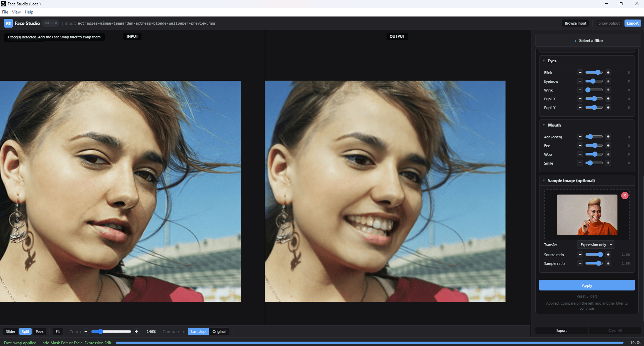
Task: Open the Transfer Expression only dropdown
Action: [596, 245]
